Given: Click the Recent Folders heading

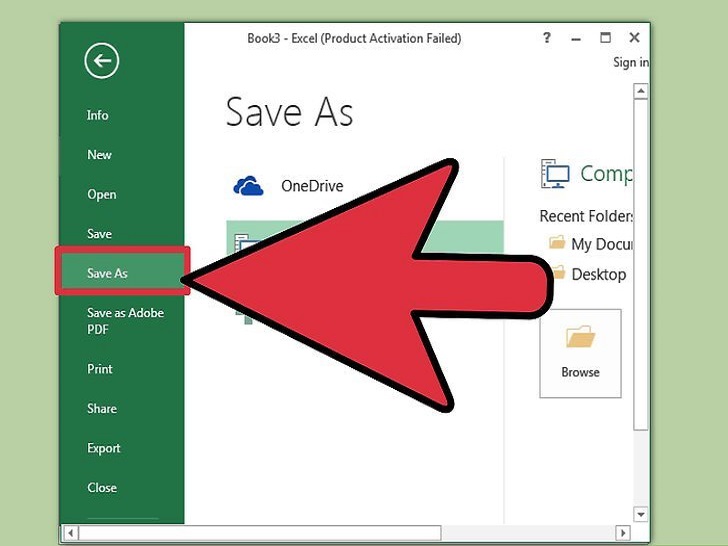Looking at the screenshot, I should pyautogui.click(x=586, y=216).
